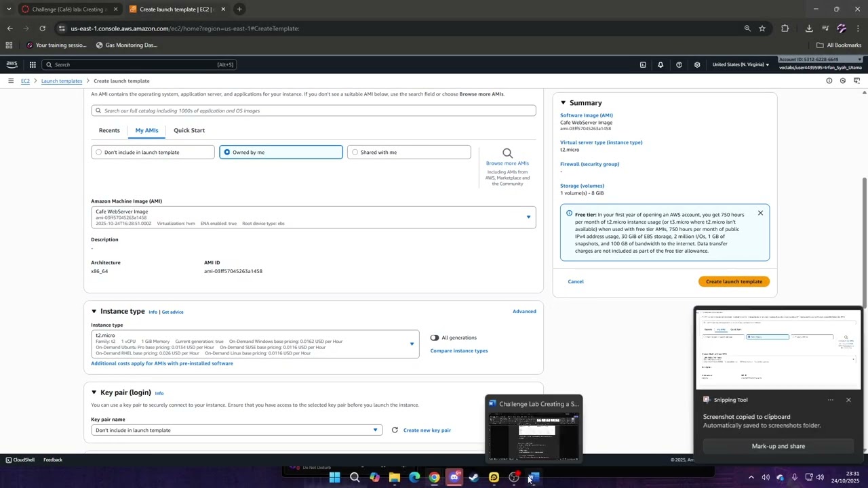Dismiss the Free tier notice

760,213
